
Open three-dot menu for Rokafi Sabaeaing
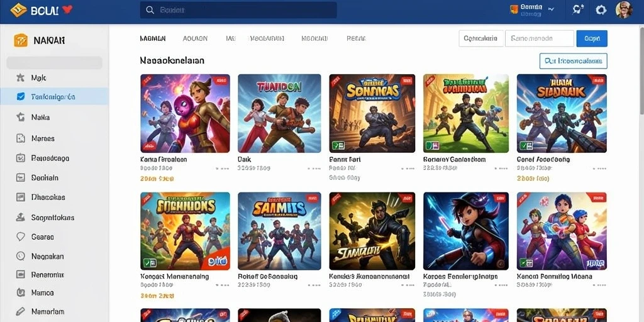(314, 285)
